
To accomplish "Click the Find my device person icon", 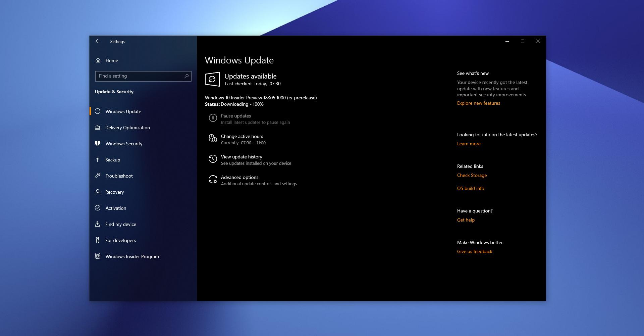I will click(x=98, y=224).
